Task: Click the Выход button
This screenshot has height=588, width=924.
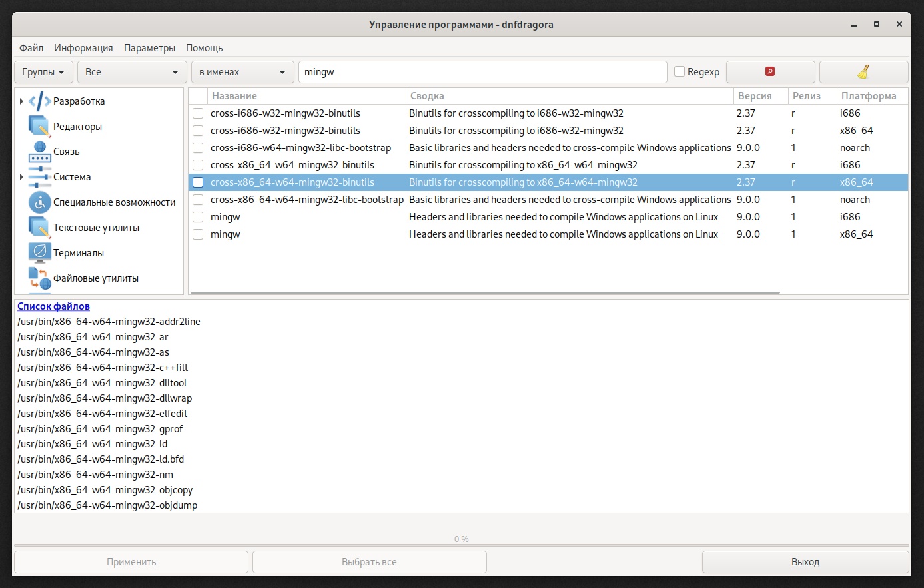Action: pyautogui.click(x=805, y=562)
